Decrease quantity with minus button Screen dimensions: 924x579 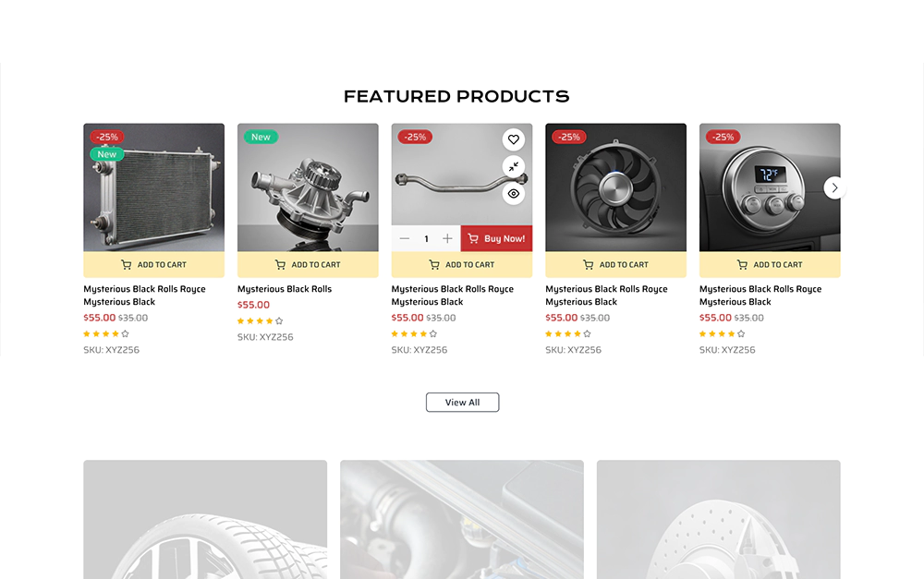405,238
